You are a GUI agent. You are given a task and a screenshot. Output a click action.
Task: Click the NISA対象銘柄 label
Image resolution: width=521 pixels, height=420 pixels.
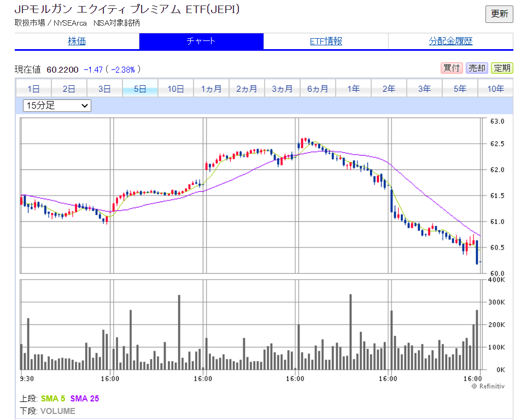tap(116, 23)
